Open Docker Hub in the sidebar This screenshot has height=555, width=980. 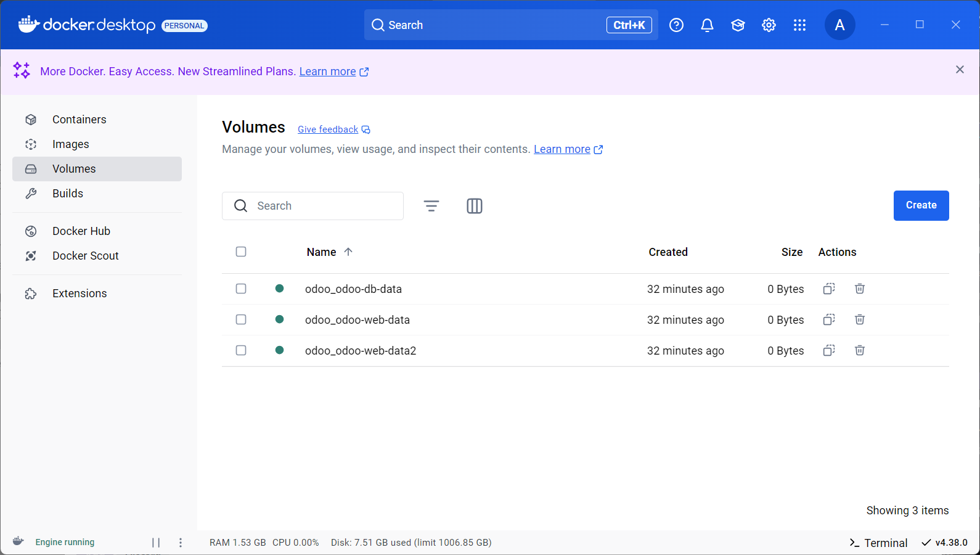pos(97,231)
